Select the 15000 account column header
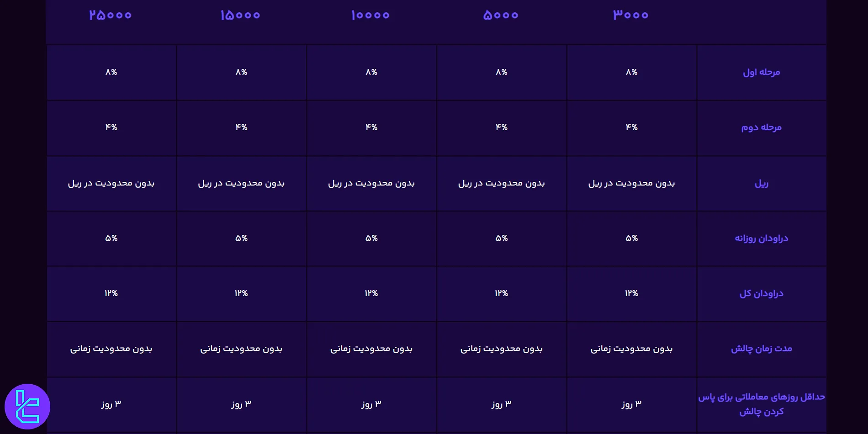The image size is (868, 434). (x=240, y=16)
